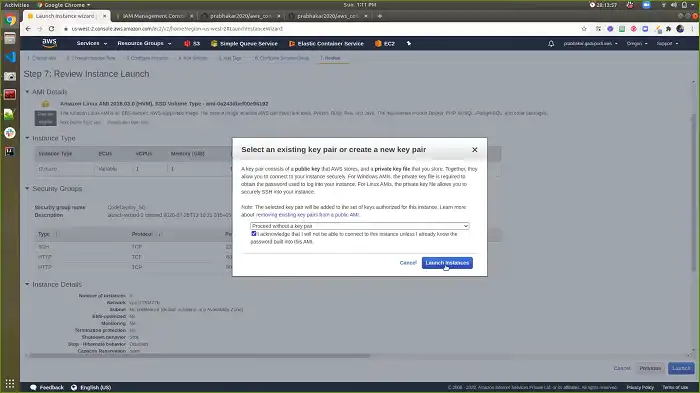Open the Files app in the dock

click(x=10, y=38)
